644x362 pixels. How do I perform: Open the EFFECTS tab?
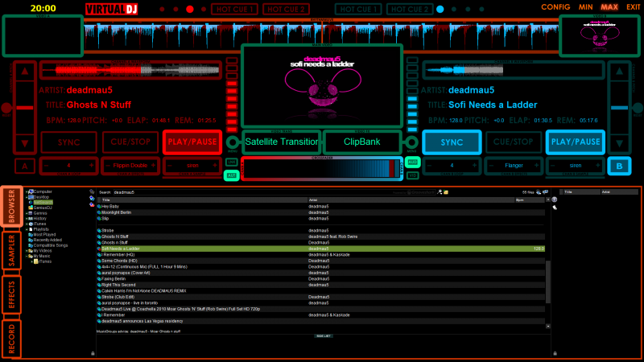[x=11, y=295]
